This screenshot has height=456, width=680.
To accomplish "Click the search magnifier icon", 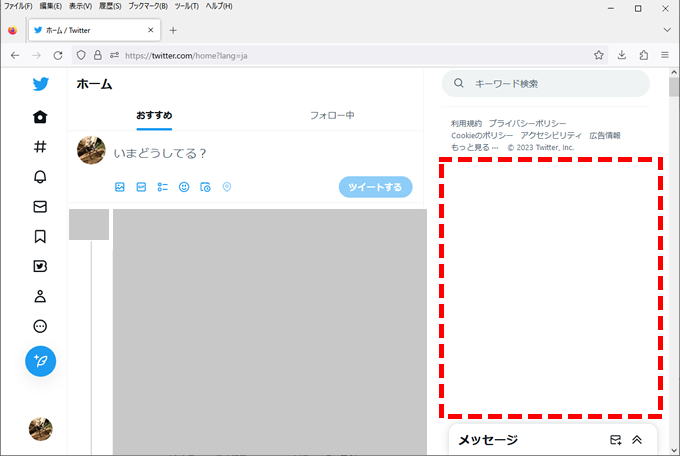I will click(459, 83).
